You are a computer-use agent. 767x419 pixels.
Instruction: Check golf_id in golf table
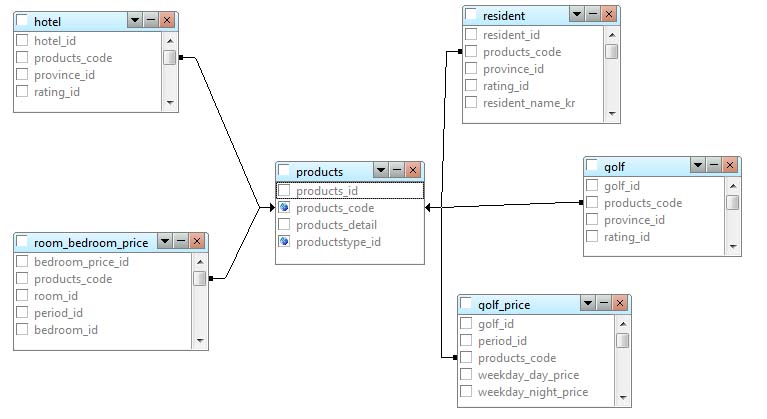point(592,185)
